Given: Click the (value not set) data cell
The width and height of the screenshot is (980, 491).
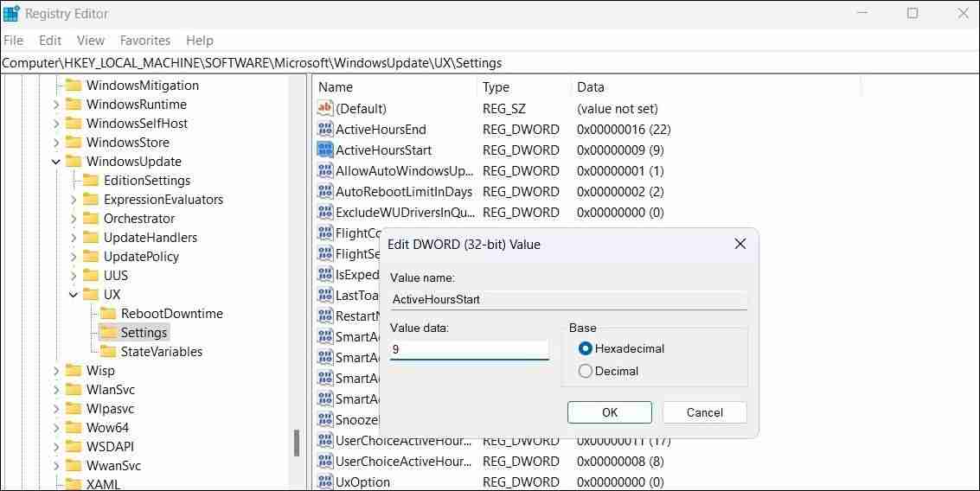Looking at the screenshot, I should pos(618,109).
